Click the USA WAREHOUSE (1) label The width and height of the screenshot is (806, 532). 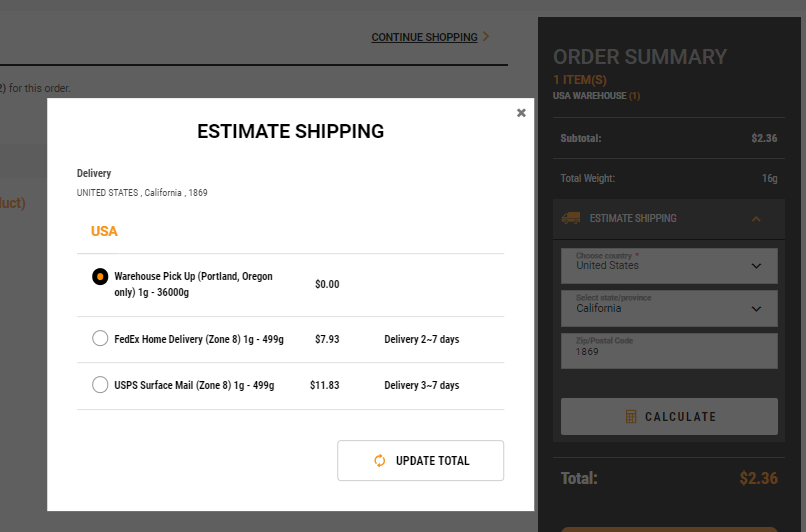coord(596,96)
